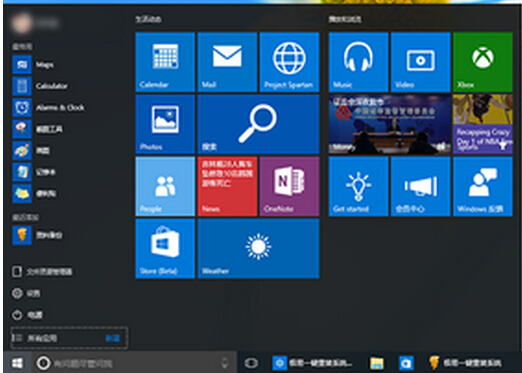Switch to taskbar window with lightning icon
Screen dimensions: 522x373
tap(465, 363)
